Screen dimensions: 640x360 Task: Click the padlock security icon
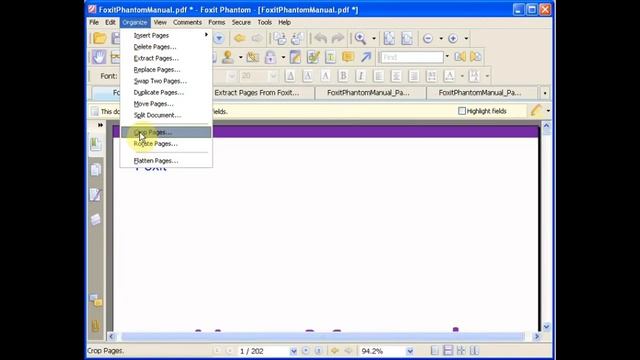tap(270, 57)
